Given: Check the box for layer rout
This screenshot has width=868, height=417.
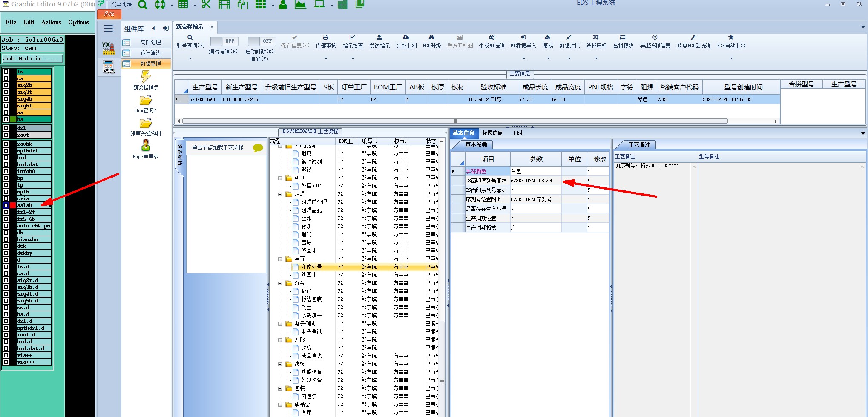Looking at the screenshot, I should coord(6,135).
